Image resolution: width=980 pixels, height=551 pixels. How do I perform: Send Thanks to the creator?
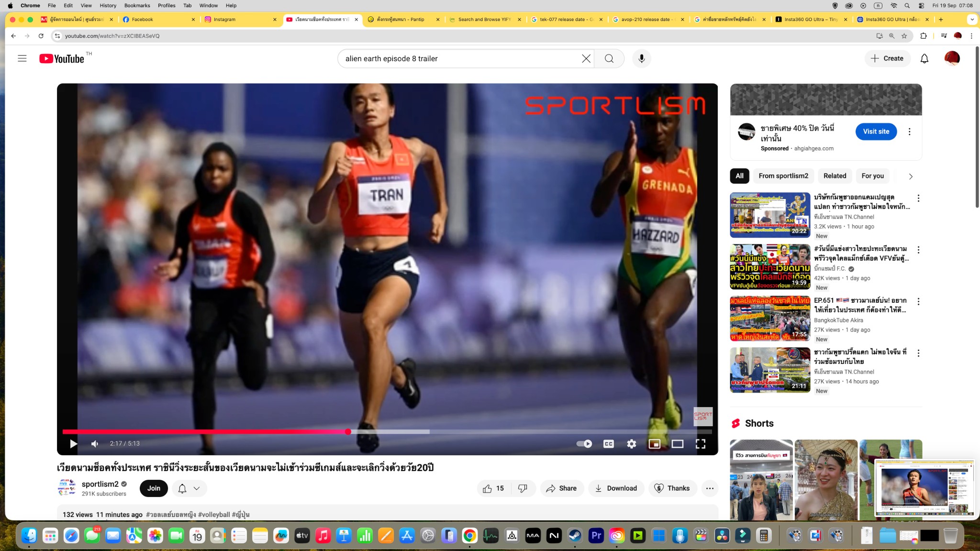pos(672,488)
